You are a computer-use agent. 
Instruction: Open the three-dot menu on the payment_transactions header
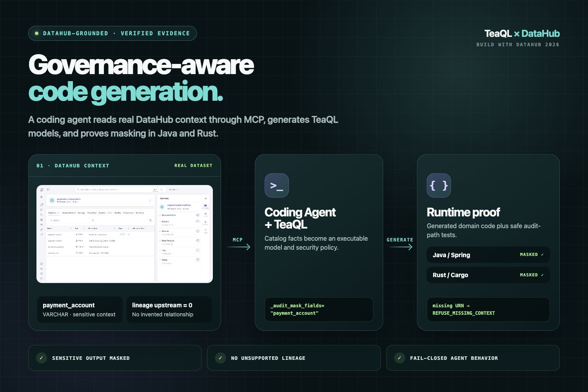tap(150, 200)
